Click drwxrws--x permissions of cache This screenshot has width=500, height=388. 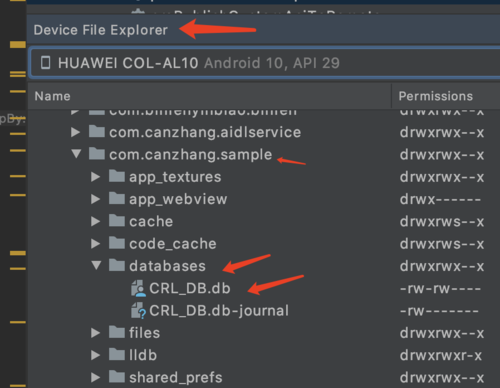(x=442, y=222)
